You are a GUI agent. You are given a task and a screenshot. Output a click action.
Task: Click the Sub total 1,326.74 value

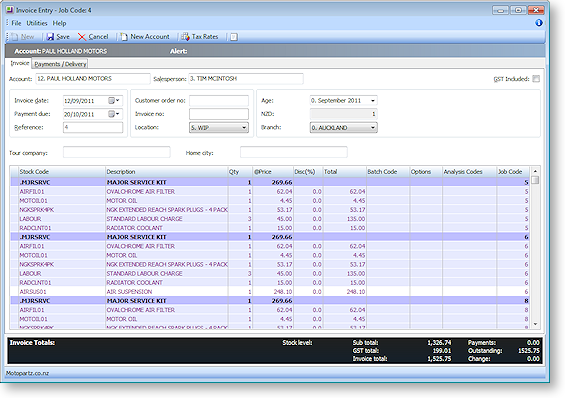[x=439, y=343]
